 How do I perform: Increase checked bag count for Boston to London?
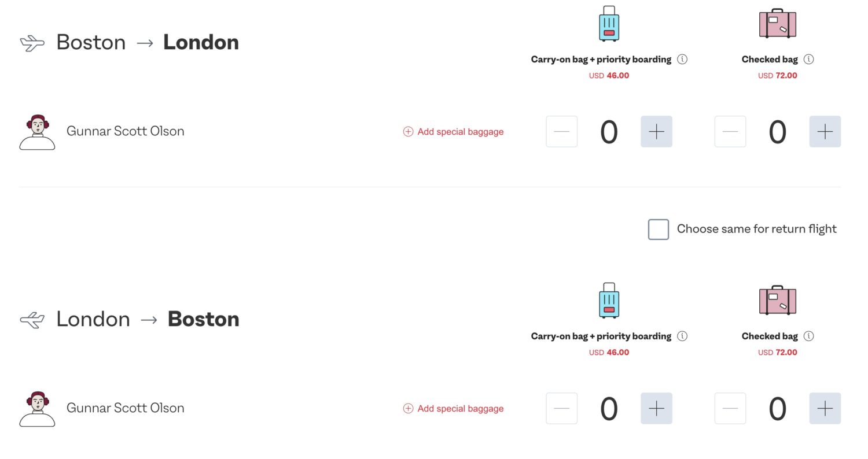pos(825,132)
